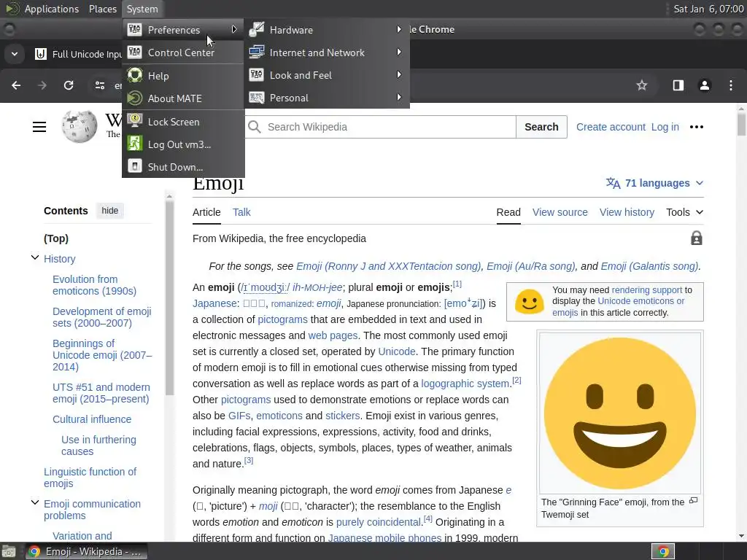
Task: Open Linguistic function of emojis section
Action: (90, 478)
